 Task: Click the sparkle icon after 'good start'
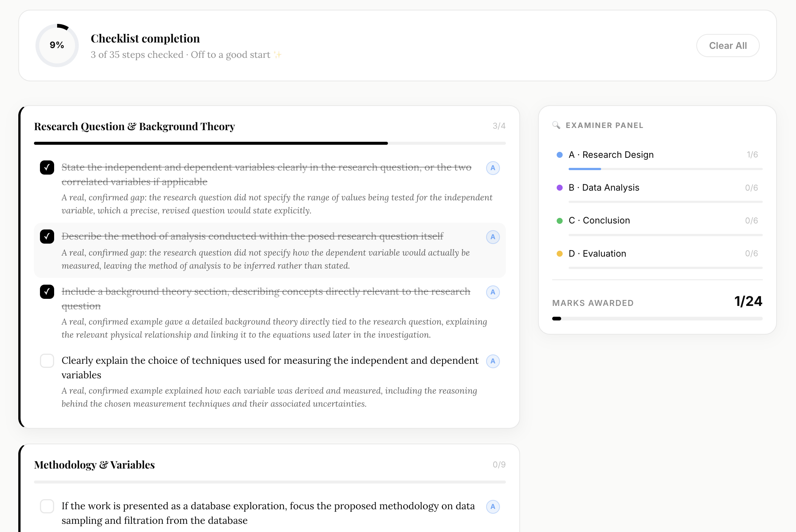(277, 55)
